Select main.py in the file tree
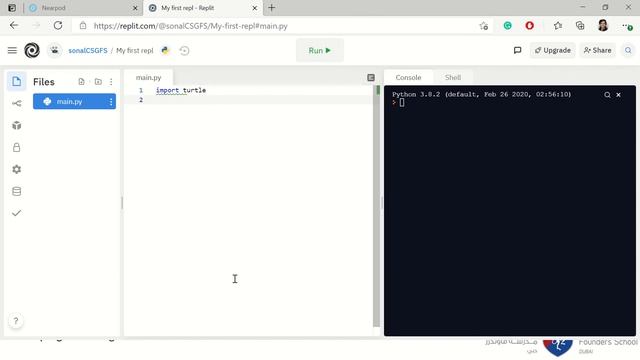 (74, 102)
